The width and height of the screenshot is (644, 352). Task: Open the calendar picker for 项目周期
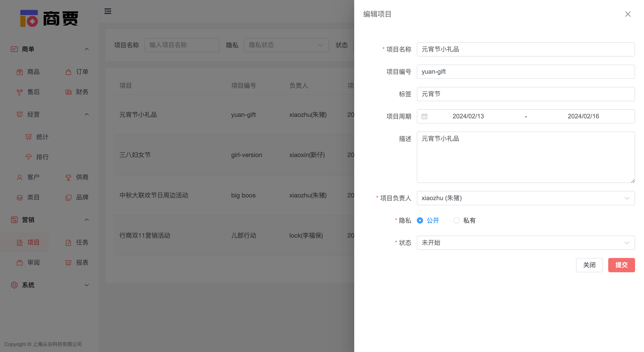click(424, 116)
